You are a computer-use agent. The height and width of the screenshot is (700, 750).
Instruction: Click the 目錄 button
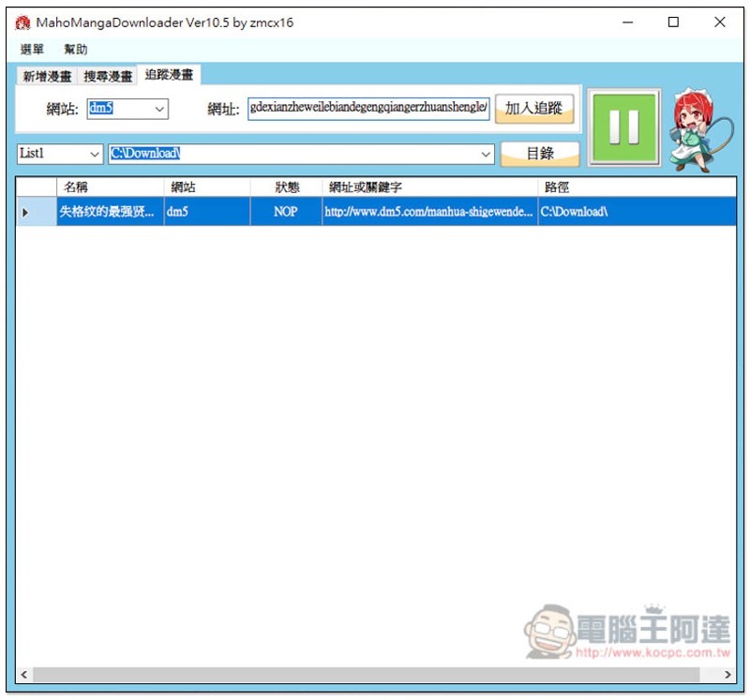point(540,154)
